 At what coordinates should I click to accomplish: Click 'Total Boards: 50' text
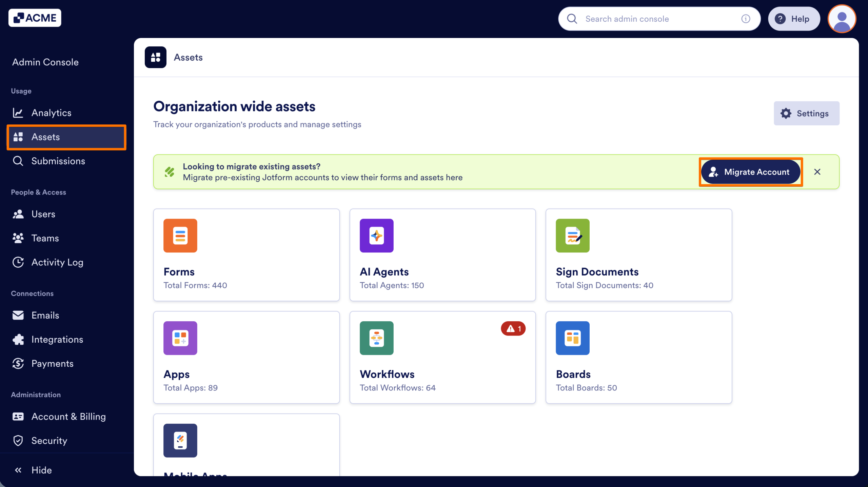coord(586,388)
